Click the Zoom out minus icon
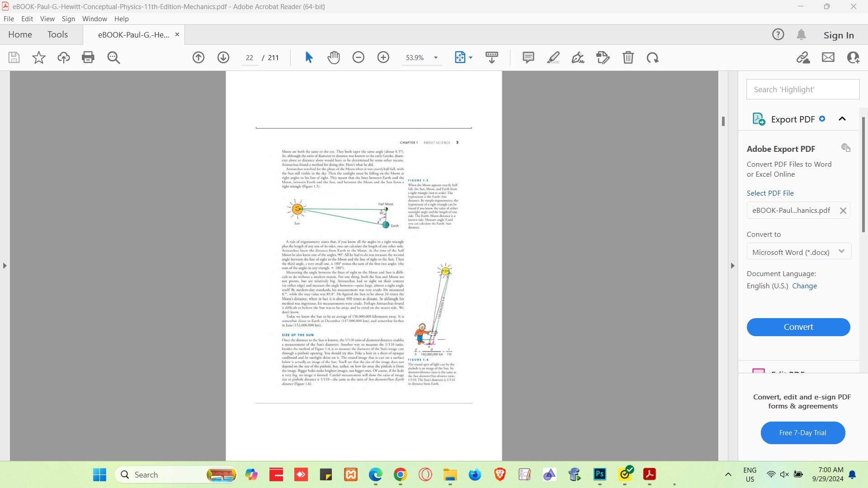The image size is (868, 488). click(x=359, y=57)
